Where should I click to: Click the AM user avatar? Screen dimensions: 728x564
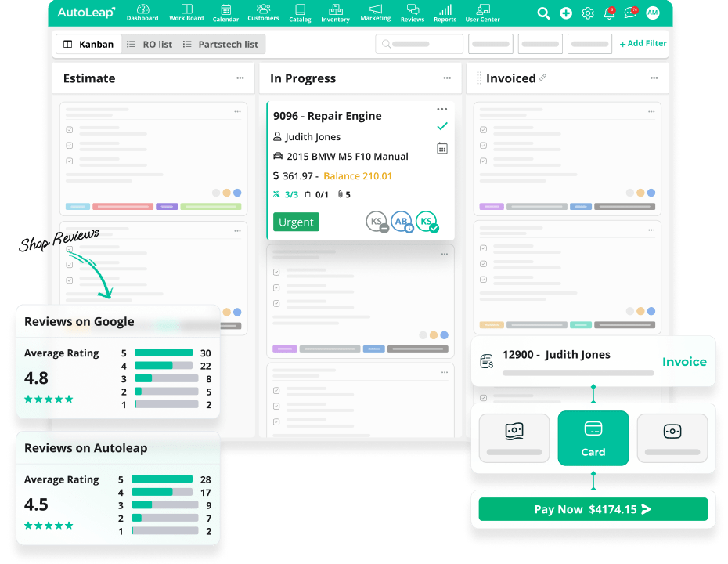point(653,13)
